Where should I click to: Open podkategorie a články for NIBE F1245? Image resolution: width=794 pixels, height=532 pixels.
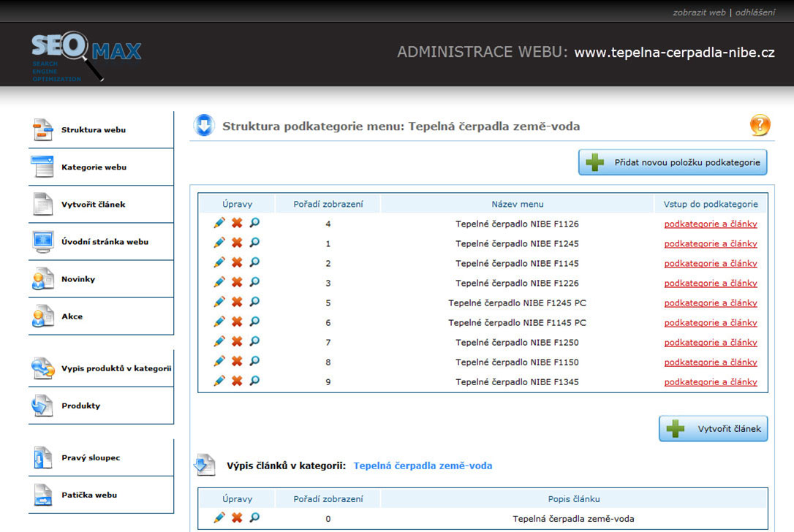(711, 243)
